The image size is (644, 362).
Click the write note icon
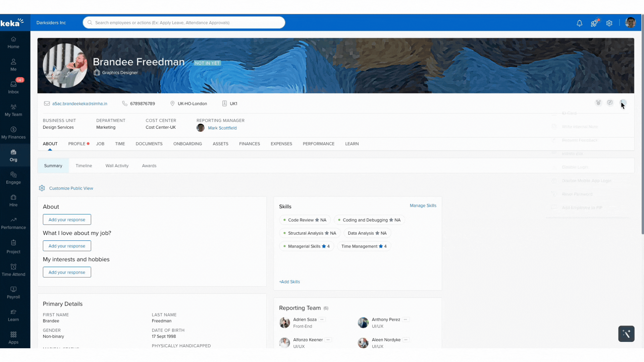[x=610, y=103]
